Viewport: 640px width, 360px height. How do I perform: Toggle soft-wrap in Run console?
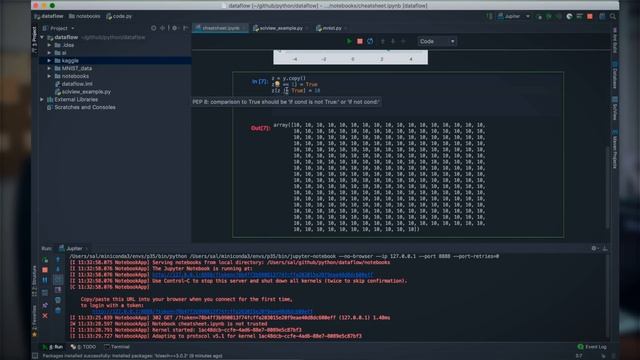(x=58, y=280)
